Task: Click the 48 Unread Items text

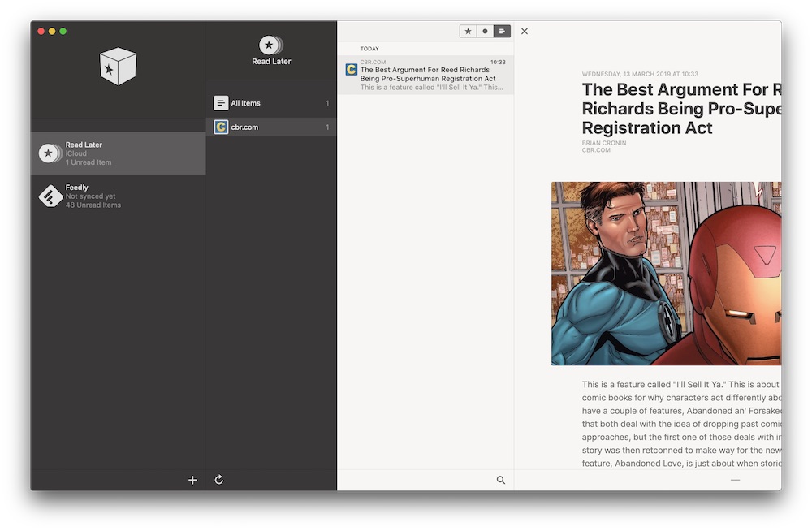Action: coord(93,205)
